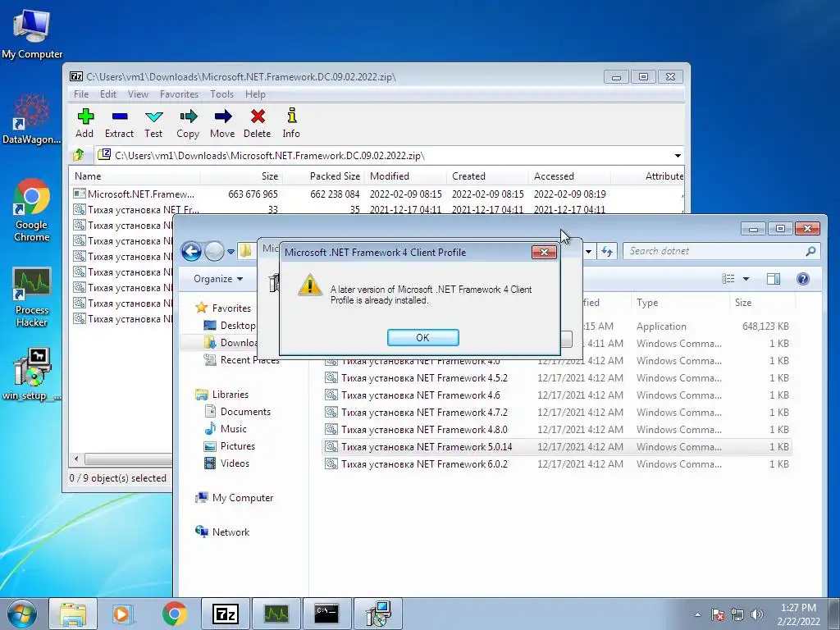Select Libraries in Explorer sidebar
Image resolution: width=840 pixels, height=630 pixels.
pos(222,395)
